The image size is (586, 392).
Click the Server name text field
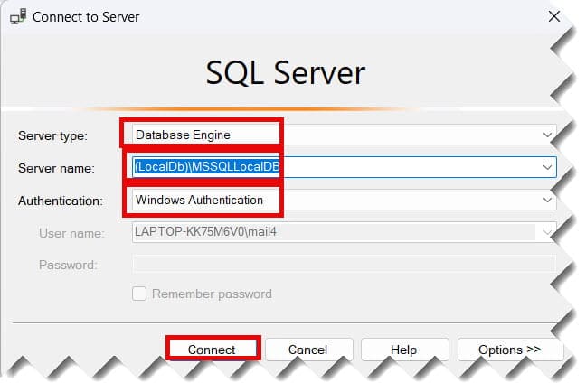tap(344, 167)
